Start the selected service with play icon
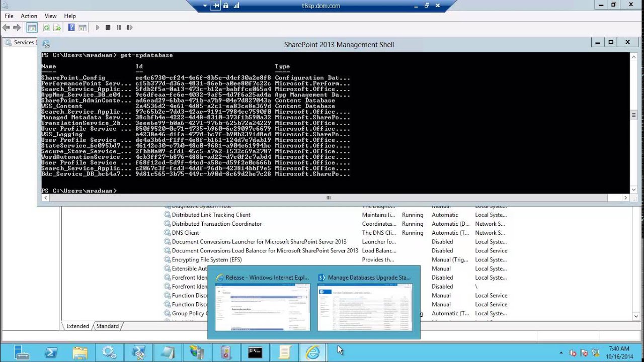Image resolution: width=644 pixels, height=362 pixels. click(97, 28)
